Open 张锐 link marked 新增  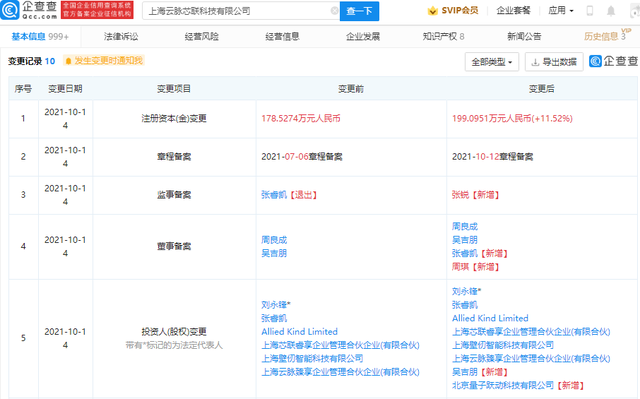point(460,195)
